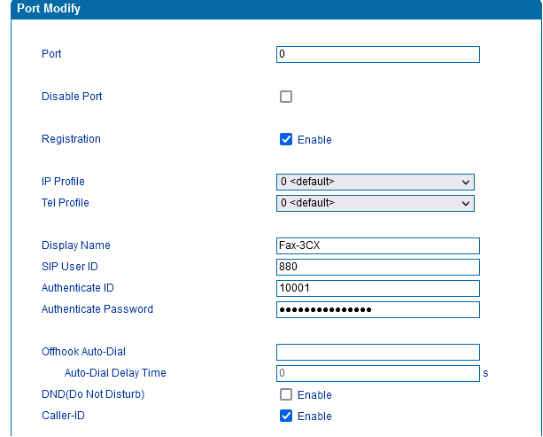Click the Disable Port label
Image resolution: width=543 pixels, height=437 pixels.
(x=72, y=96)
